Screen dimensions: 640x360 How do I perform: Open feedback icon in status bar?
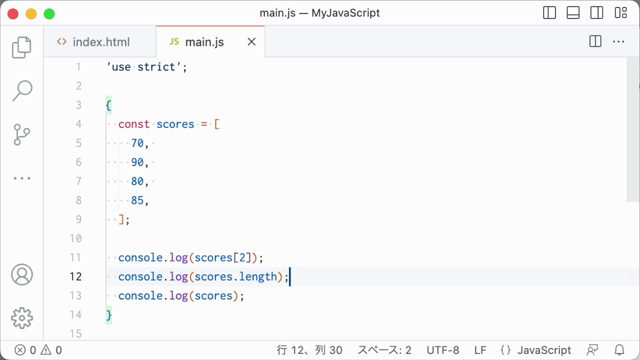coord(592,350)
